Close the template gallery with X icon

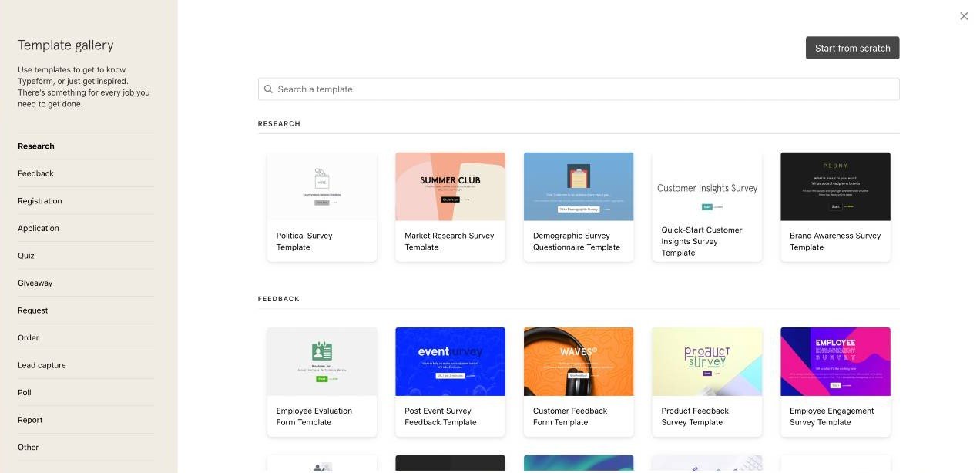(x=964, y=16)
